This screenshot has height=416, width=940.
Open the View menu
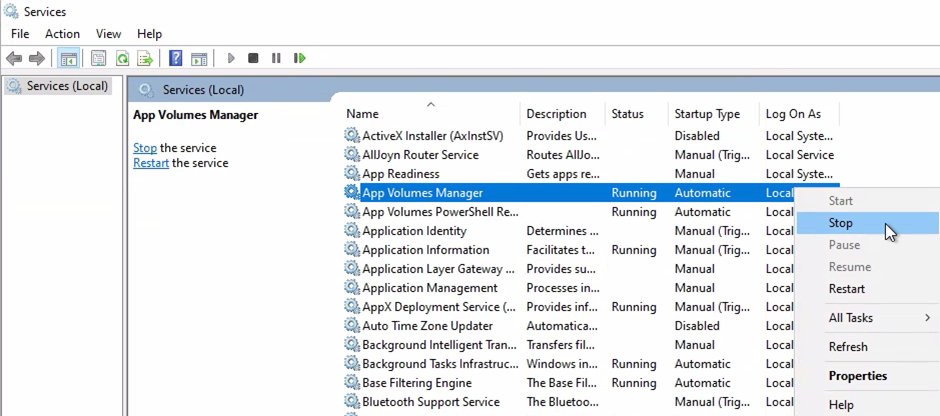(x=108, y=34)
